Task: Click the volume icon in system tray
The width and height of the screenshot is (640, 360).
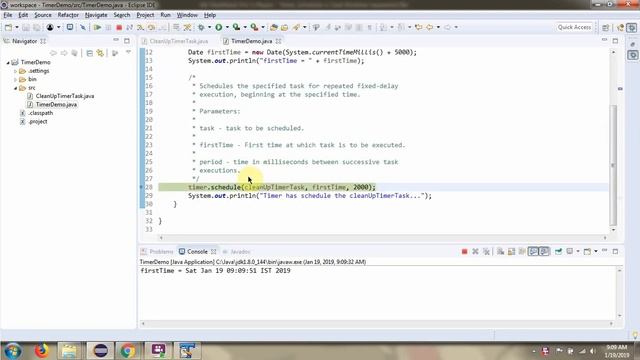Action: (593, 351)
